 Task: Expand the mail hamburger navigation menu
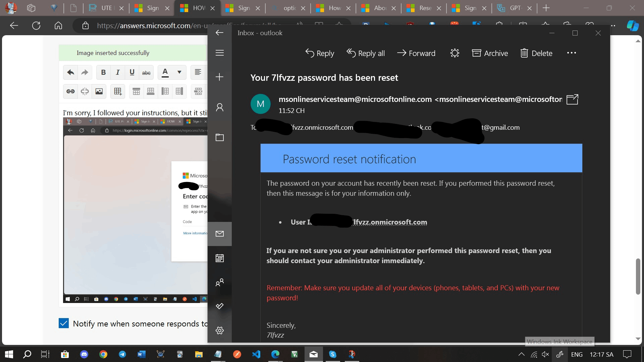tap(220, 53)
